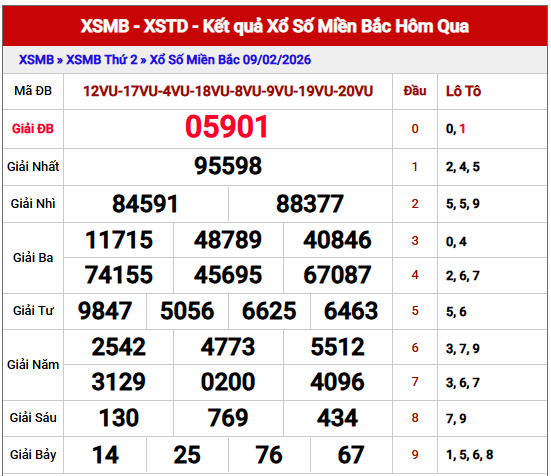Select Lô Tô value 3, 6, 7
The width and height of the screenshot is (551, 476).
point(463,383)
